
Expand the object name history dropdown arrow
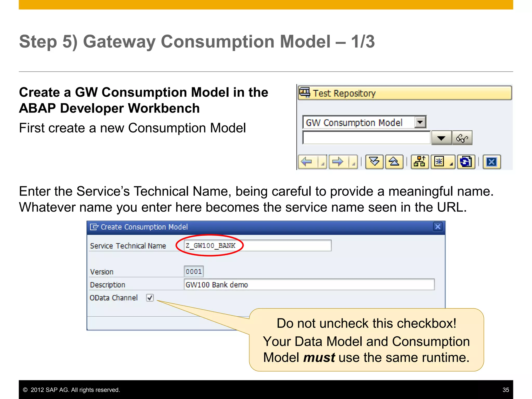[x=441, y=138]
